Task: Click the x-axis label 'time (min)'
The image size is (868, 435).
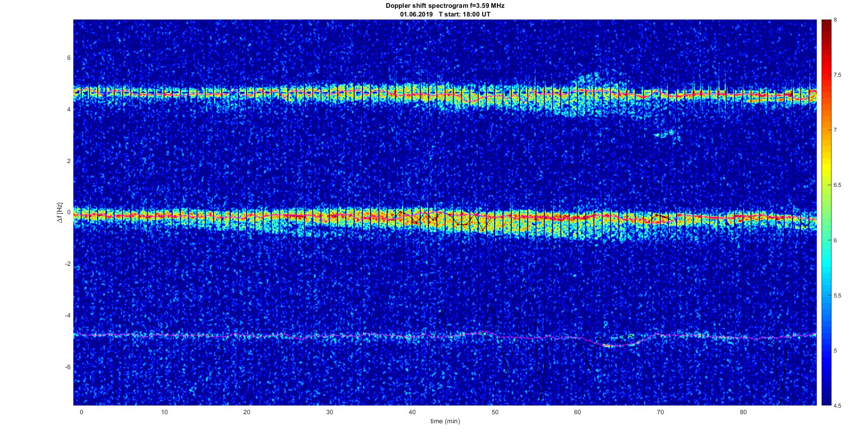Action: (x=445, y=421)
